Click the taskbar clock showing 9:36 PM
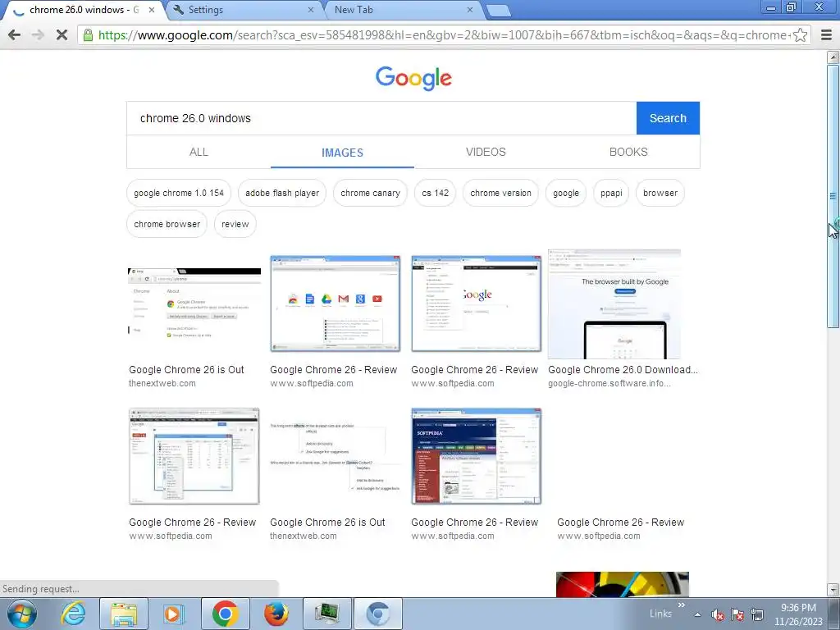840x630 pixels. tap(798, 614)
